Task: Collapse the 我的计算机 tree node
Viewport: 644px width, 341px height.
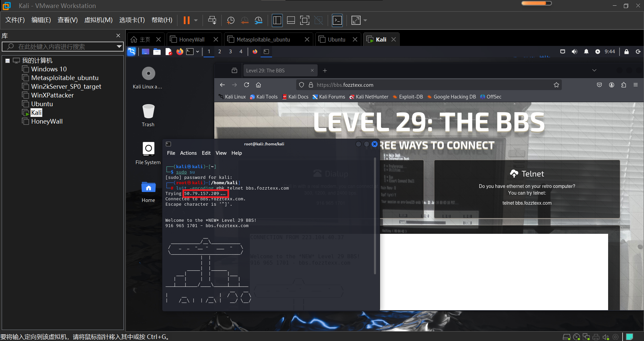Action: [7, 61]
